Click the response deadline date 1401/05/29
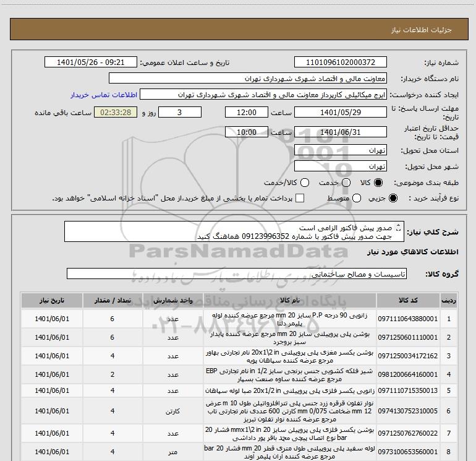The image size is (476, 461). coord(340,113)
